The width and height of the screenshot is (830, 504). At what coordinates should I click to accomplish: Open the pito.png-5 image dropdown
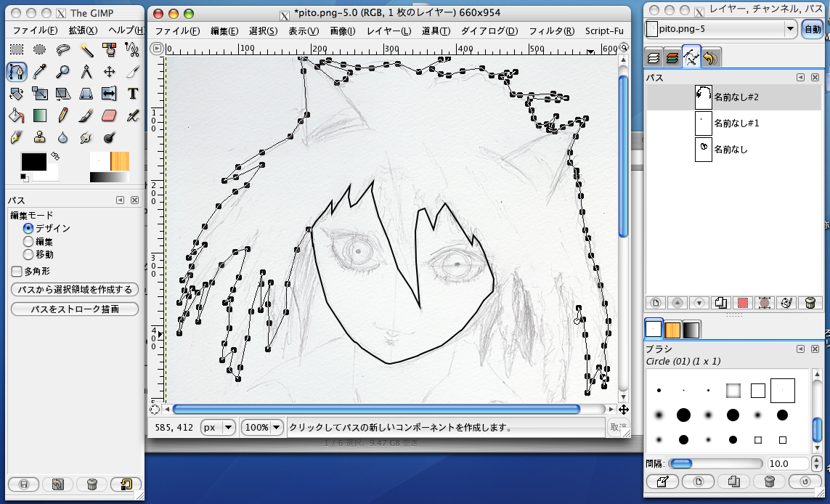(x=722, y=28)
